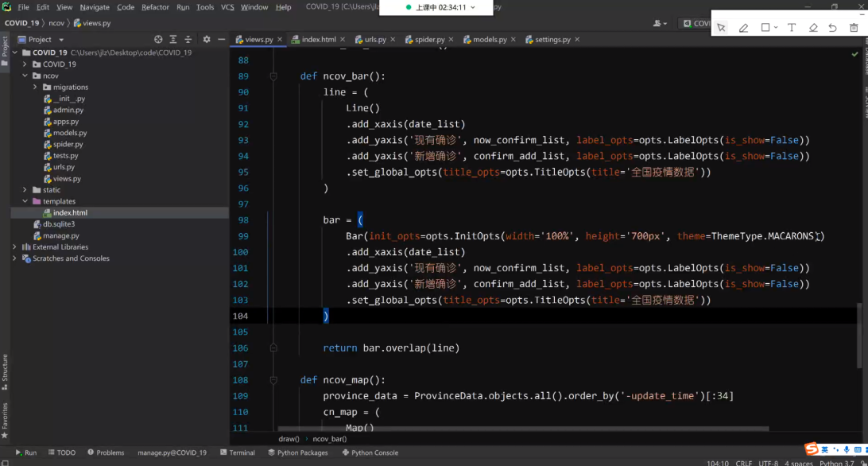
Task: Select Python 3.7 interpreter in status bar
Action: pos(836,463)
